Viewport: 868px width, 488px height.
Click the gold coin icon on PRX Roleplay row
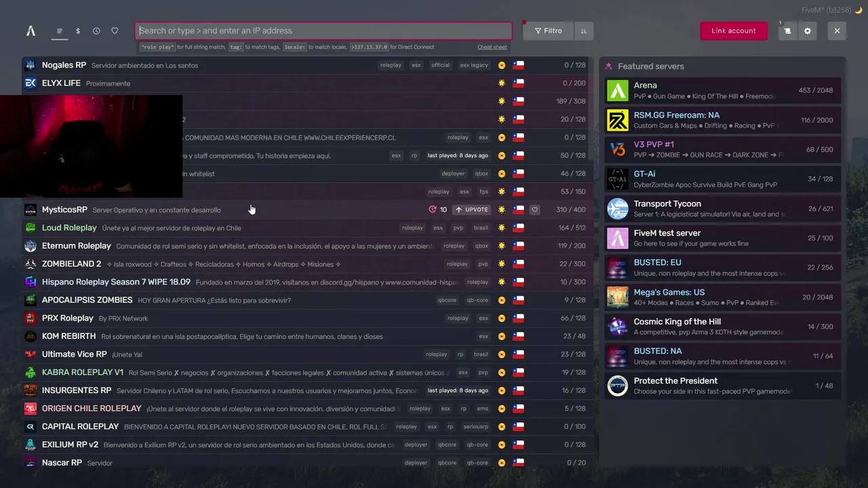(502, 318)
